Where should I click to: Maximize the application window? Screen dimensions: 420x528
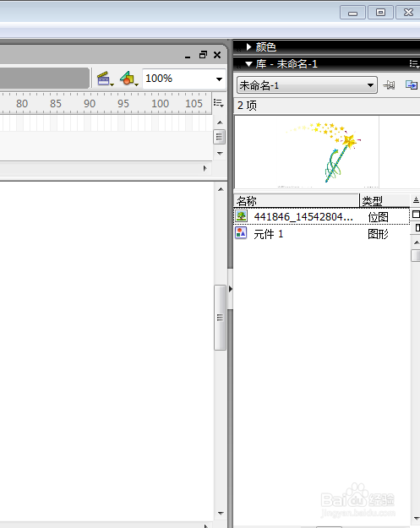380,13
